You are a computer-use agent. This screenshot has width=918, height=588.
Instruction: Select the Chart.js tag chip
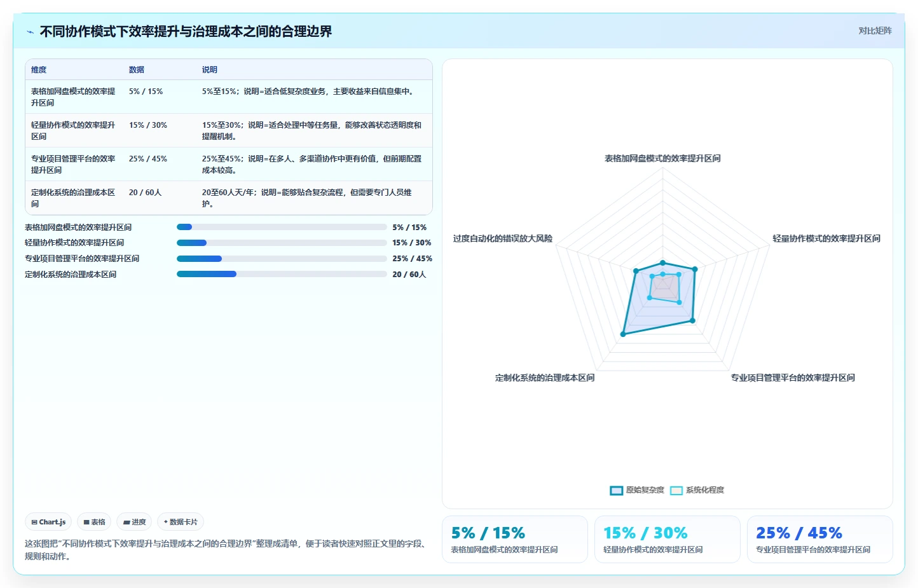[48, 522]
